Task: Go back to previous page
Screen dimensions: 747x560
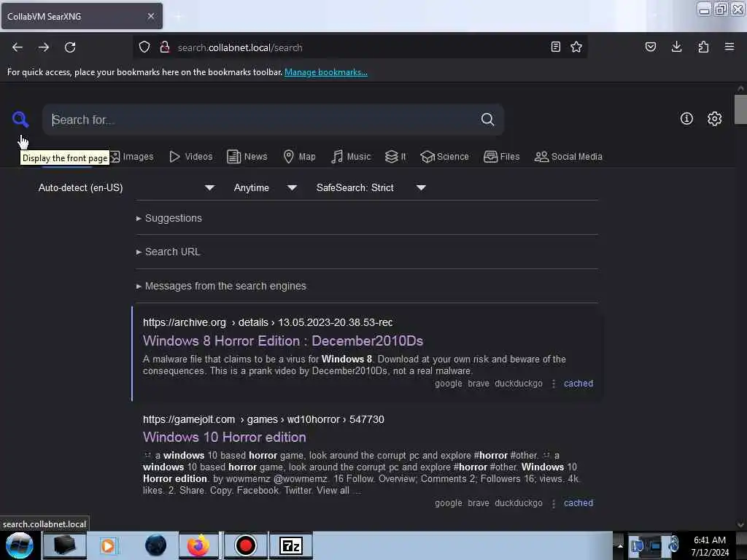Action: tap(18, 47)
